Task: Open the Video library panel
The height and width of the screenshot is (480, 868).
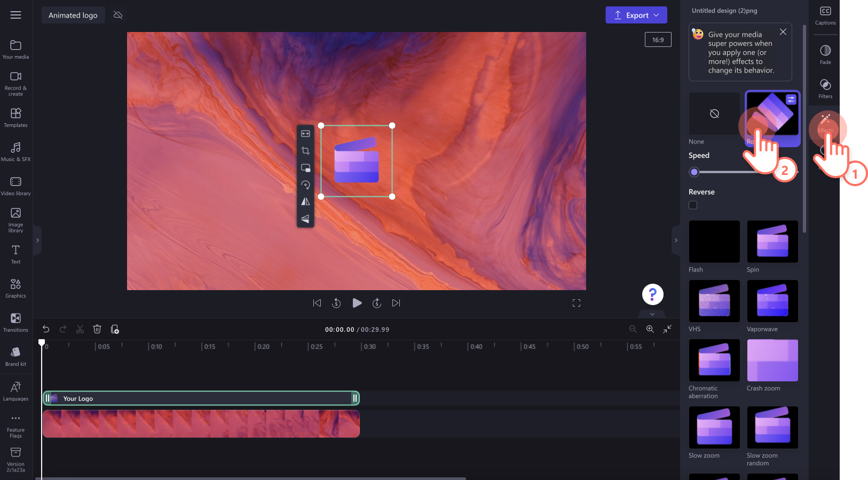Action: (16, 186)
